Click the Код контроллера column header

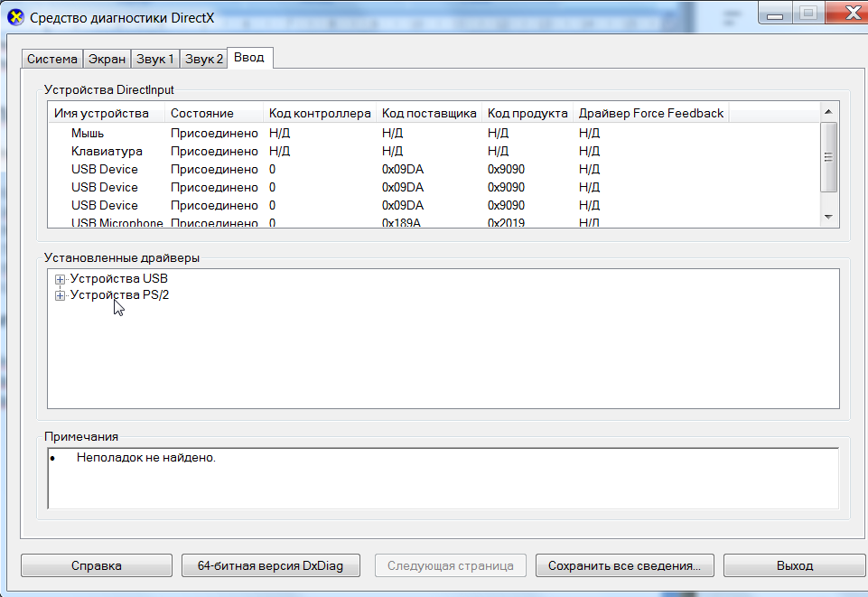click(320, 113)
